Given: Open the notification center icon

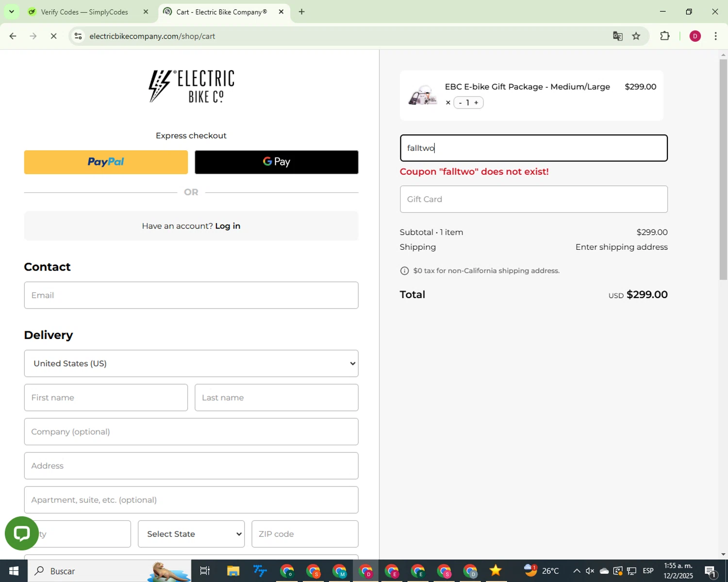Looking at the screenshot, I should (711, 571).
